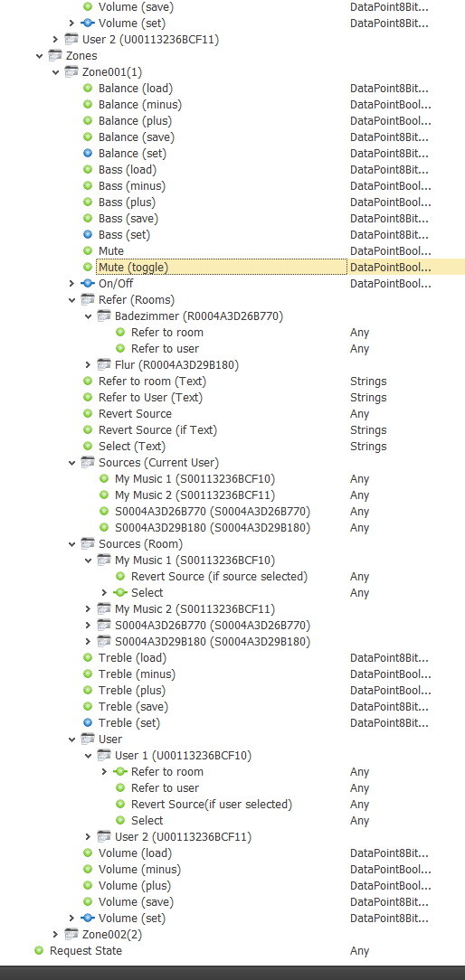465x980 pixels.
Task: Click the DataPointBool type of Mute
Action: 391,250
